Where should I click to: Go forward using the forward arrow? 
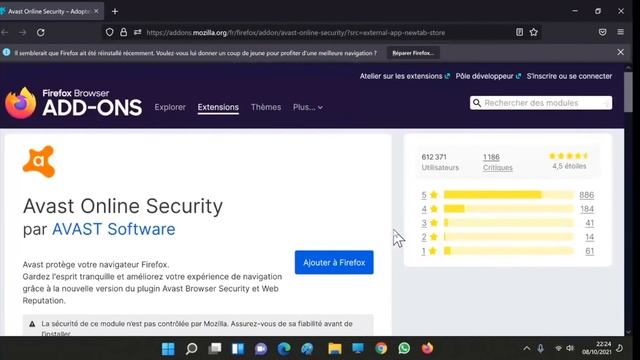22,32
